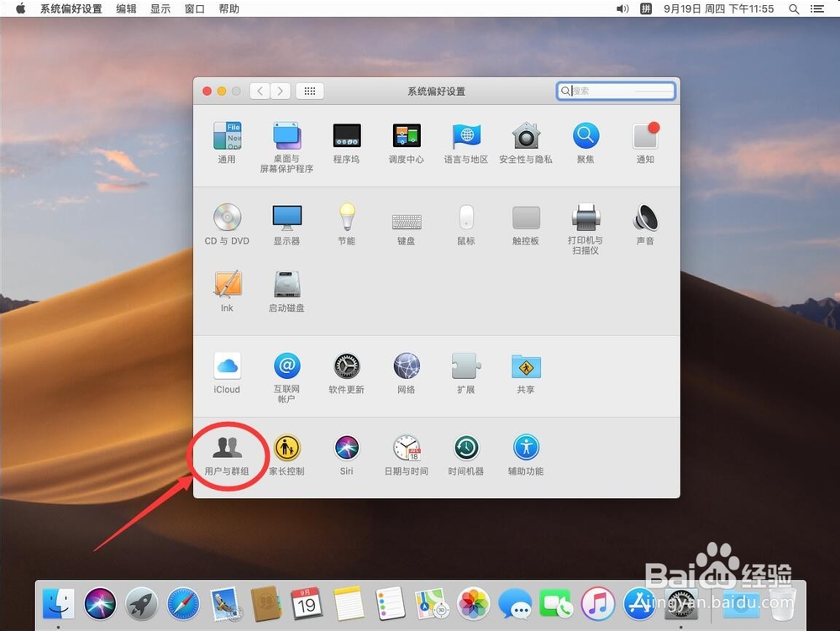The image size is (840, 631).
Task: Open CD 与 DVD preferences
Action: click(x=227, y=223)
